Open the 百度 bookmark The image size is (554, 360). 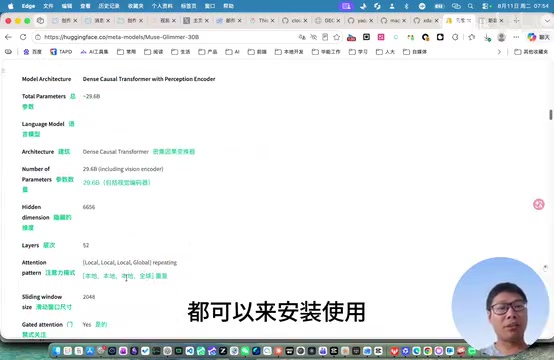click(33, 52)
